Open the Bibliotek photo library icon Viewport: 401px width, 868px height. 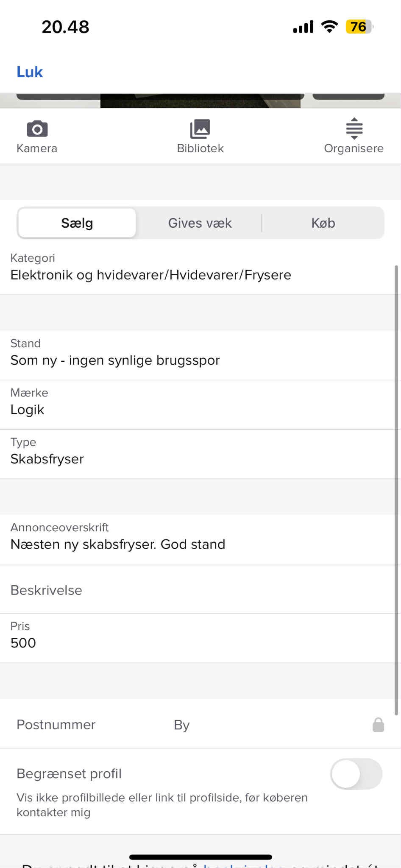click(x=200, y=129)
